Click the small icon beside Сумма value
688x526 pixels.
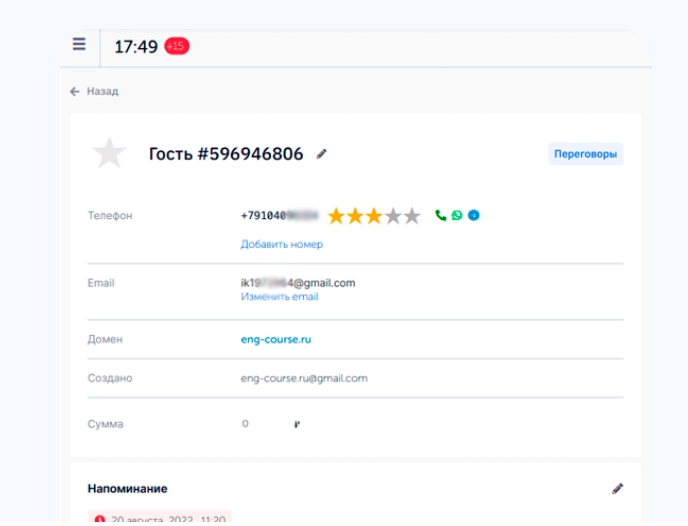tap(297, 424)
